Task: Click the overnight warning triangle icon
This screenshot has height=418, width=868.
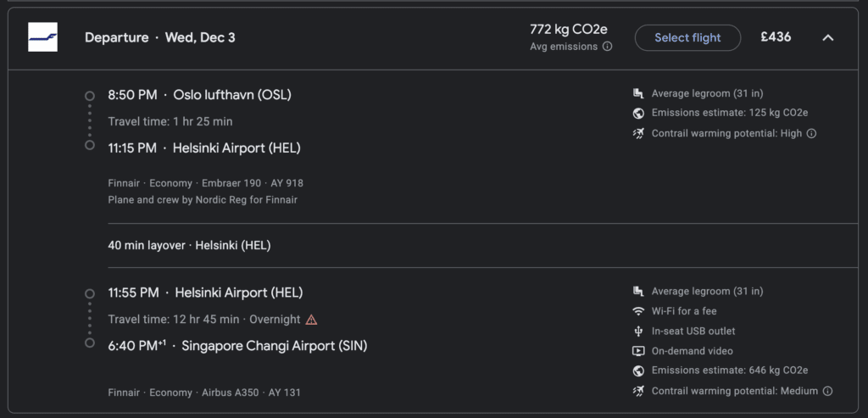Action: [311, 320]
